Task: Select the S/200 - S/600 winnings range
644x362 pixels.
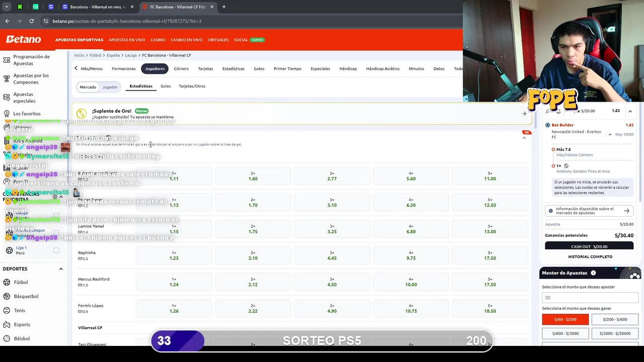Action: [615, 319]
